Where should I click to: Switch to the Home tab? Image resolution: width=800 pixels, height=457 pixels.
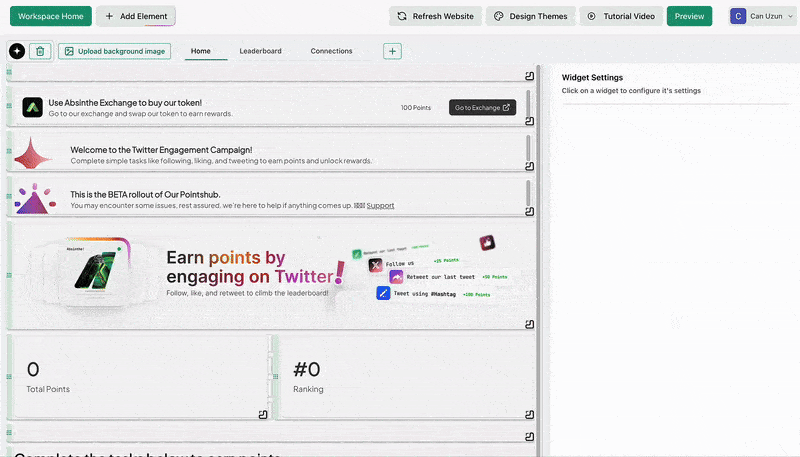pos(201,51)
